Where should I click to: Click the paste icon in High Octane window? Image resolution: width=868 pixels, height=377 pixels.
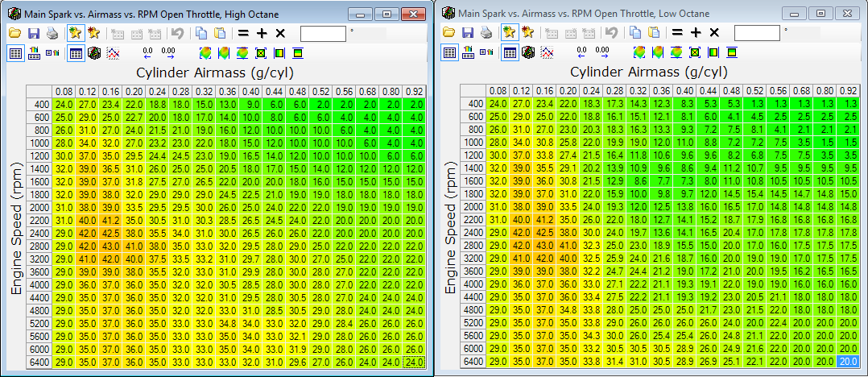click(x=219, y=33)
